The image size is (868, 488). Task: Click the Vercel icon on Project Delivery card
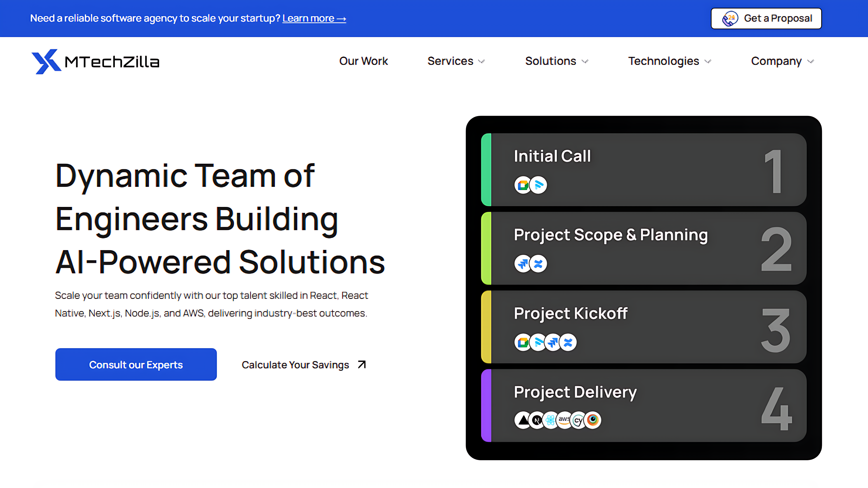522,420
